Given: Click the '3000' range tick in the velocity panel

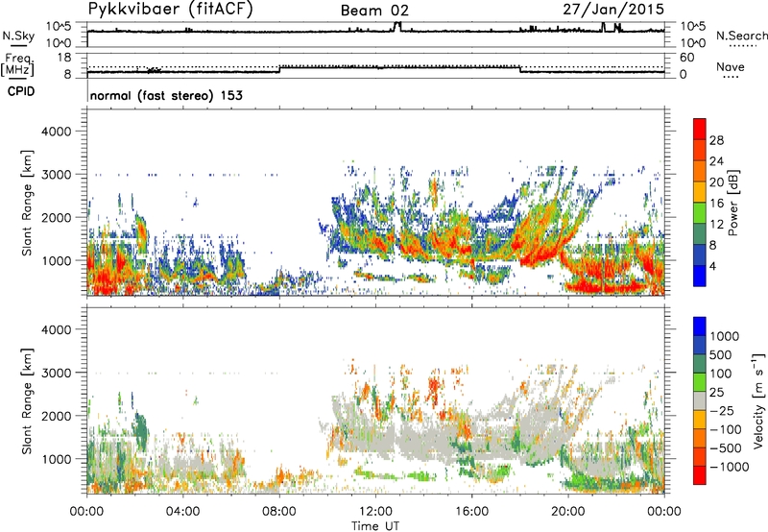Looking at the screenshot, I should coord(57,373).
